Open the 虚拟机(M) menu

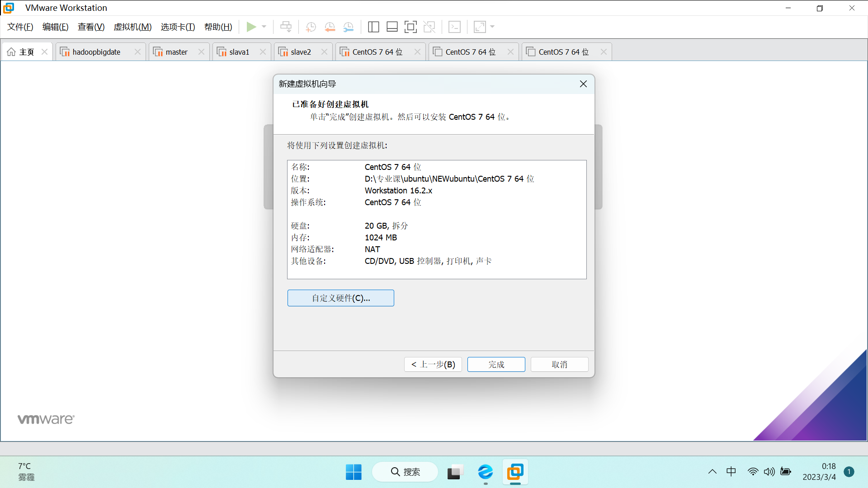click(132, 27)
